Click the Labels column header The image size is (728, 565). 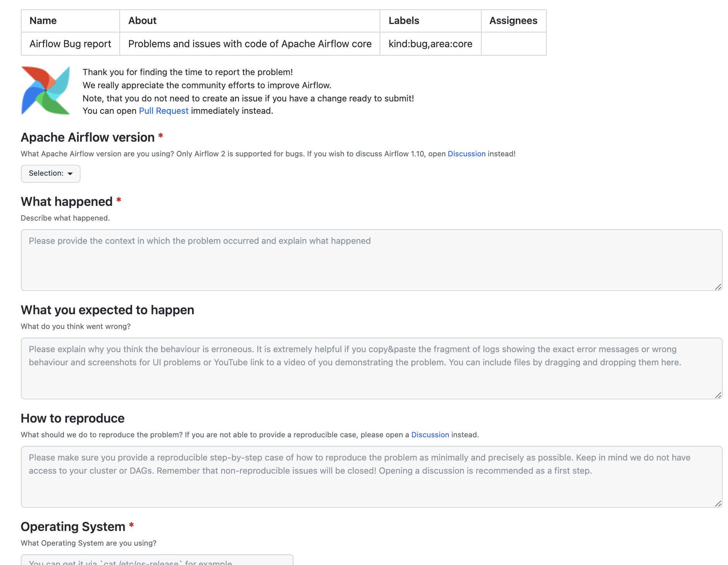[x=430, y=21]
